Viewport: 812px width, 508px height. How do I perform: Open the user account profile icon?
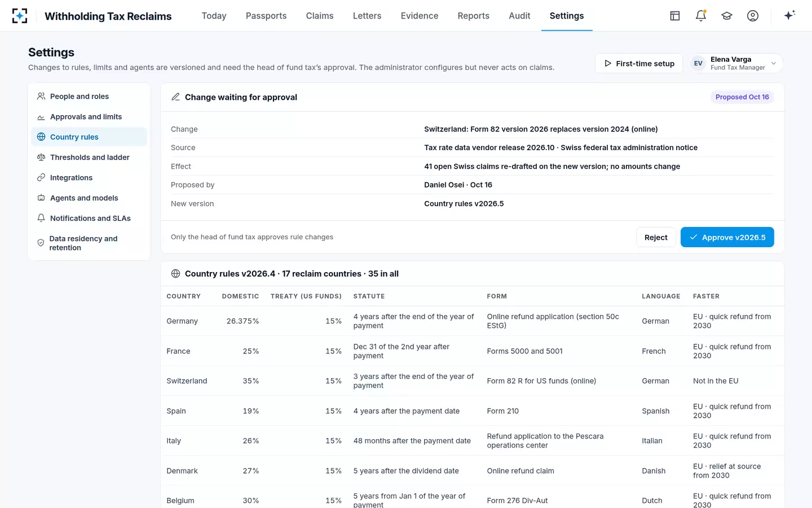(753, 16)
